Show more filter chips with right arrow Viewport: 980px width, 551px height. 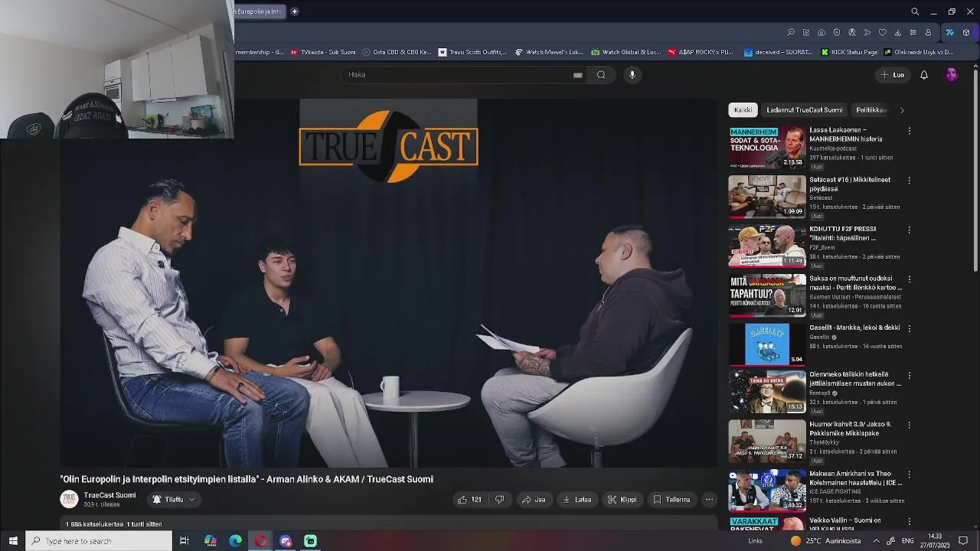902,110
